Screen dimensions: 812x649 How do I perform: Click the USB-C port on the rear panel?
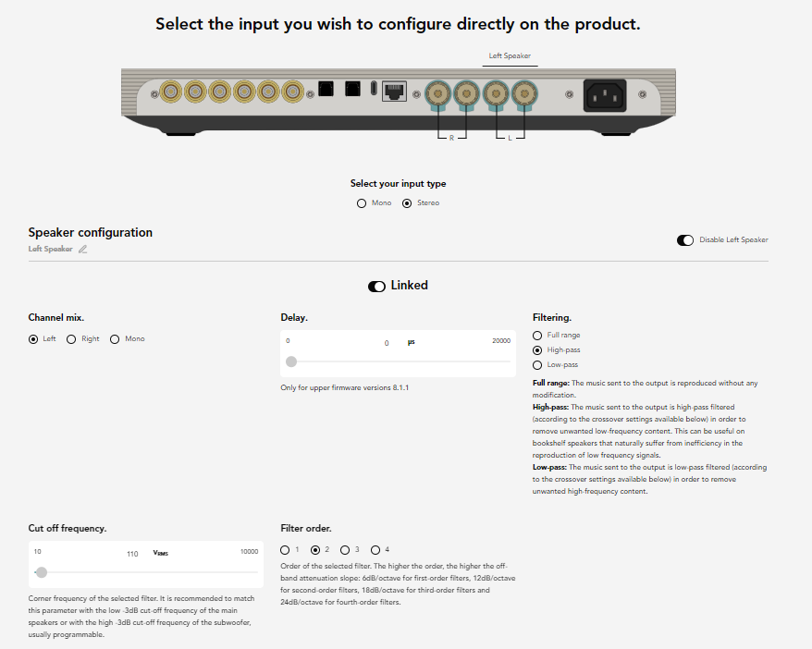coord(373,90)
